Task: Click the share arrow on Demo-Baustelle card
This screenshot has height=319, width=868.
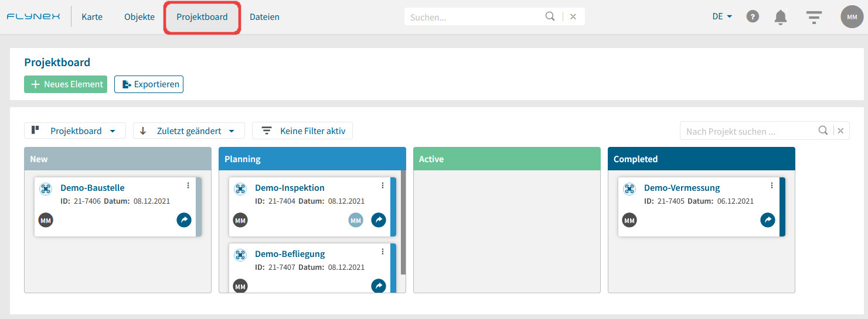Action: pyautogui.click(x=184, y=220)
